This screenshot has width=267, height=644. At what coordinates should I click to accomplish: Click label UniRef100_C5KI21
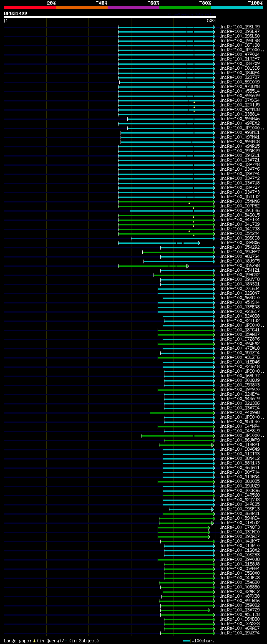pyautogui.click(x=239, y=270)
